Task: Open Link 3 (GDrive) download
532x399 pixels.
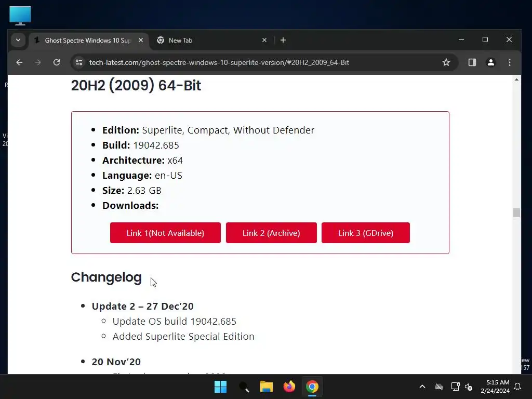Action: tap(365, 233)
